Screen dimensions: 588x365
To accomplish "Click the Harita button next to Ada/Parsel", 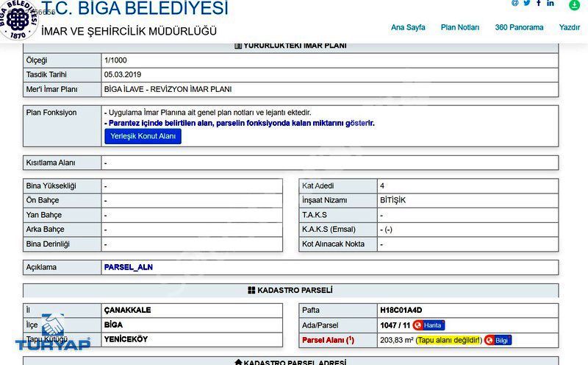I will coord(429,325).
